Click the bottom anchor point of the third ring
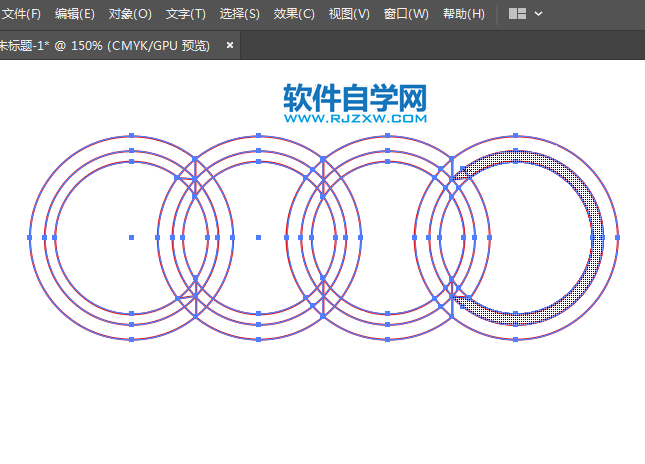The height and width of the screenshot is (464, 645). [x=387, y=339]
